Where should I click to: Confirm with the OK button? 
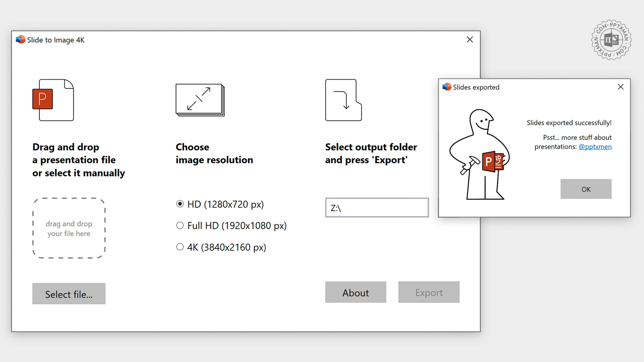click(586, 189)
